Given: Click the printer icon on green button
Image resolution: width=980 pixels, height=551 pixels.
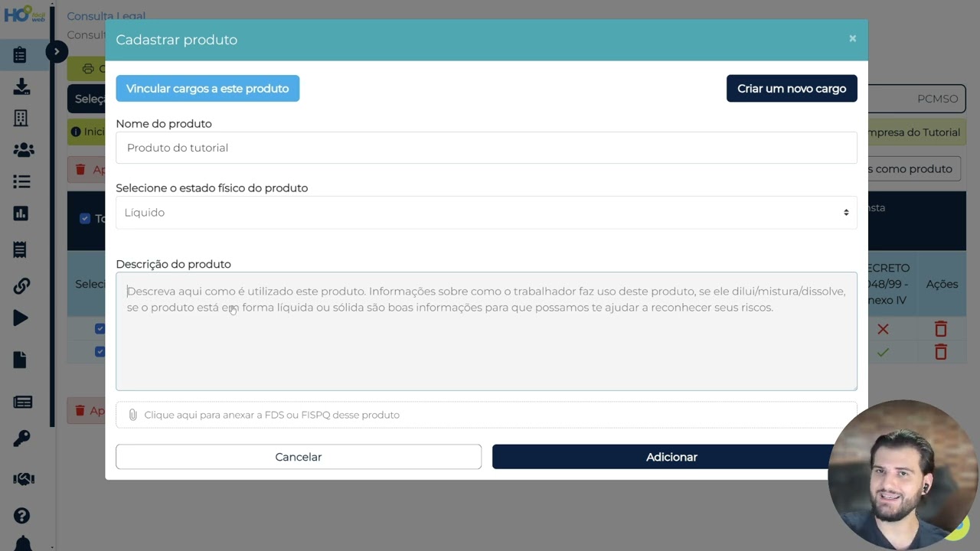Looking at the screenshot, I should click(x=88, y=69).
